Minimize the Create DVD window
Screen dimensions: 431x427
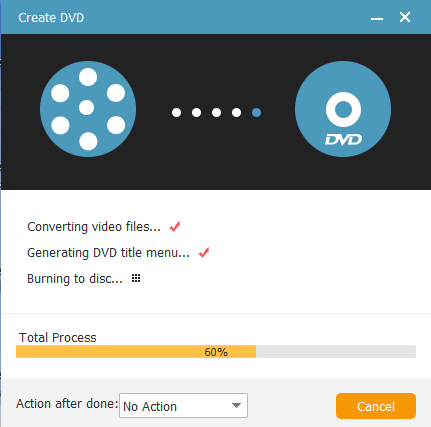pos(377,19)
